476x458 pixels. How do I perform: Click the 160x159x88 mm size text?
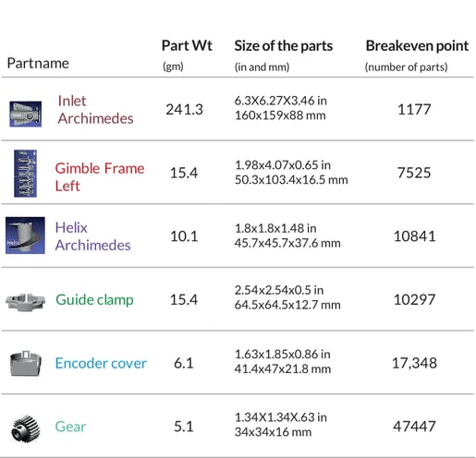coord(280,115)
